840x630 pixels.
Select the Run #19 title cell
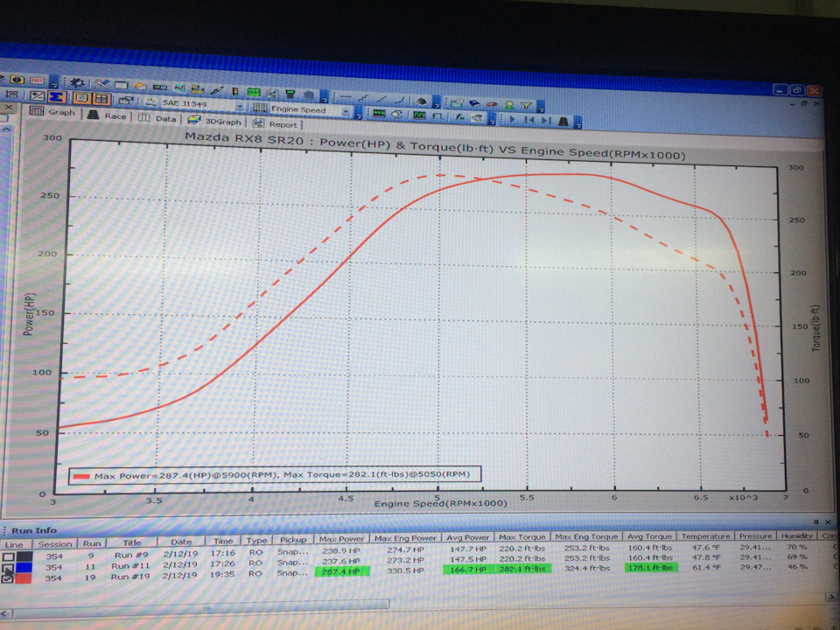[x=129, y=577]
